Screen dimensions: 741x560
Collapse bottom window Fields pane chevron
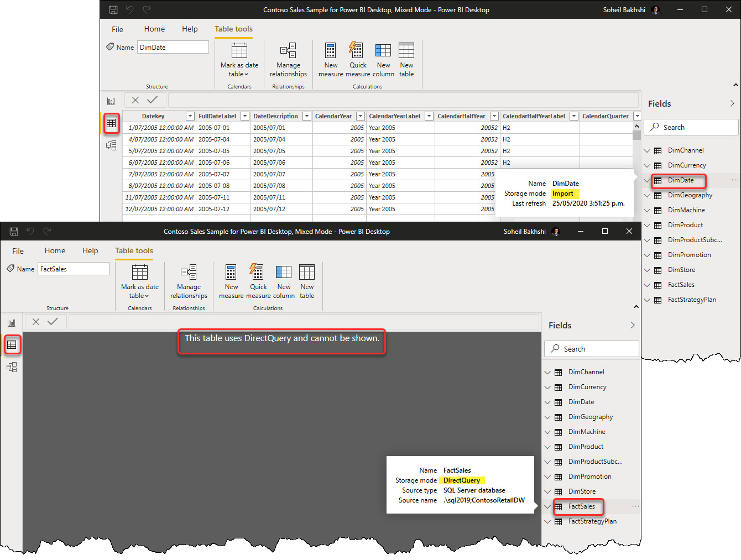(x=633, y=325)
